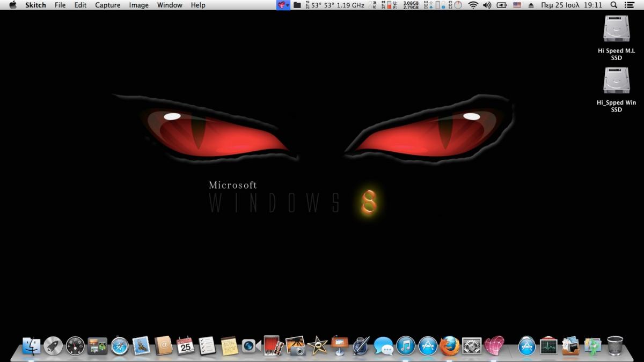Launch Launchpad rocket icon in Dock
Screen dimensions: 644x362
click(53, 345)
